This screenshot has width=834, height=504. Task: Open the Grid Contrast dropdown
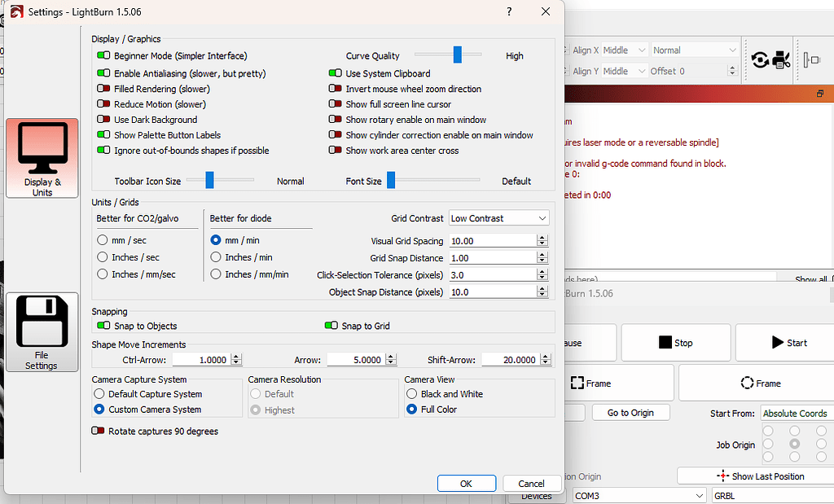tap(498, 217)
